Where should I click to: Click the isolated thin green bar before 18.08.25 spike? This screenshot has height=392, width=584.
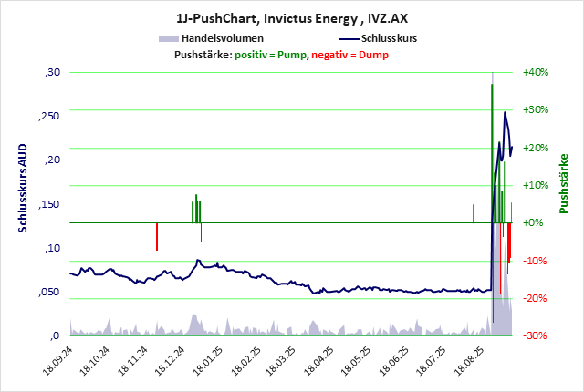(x=474, y=213)
